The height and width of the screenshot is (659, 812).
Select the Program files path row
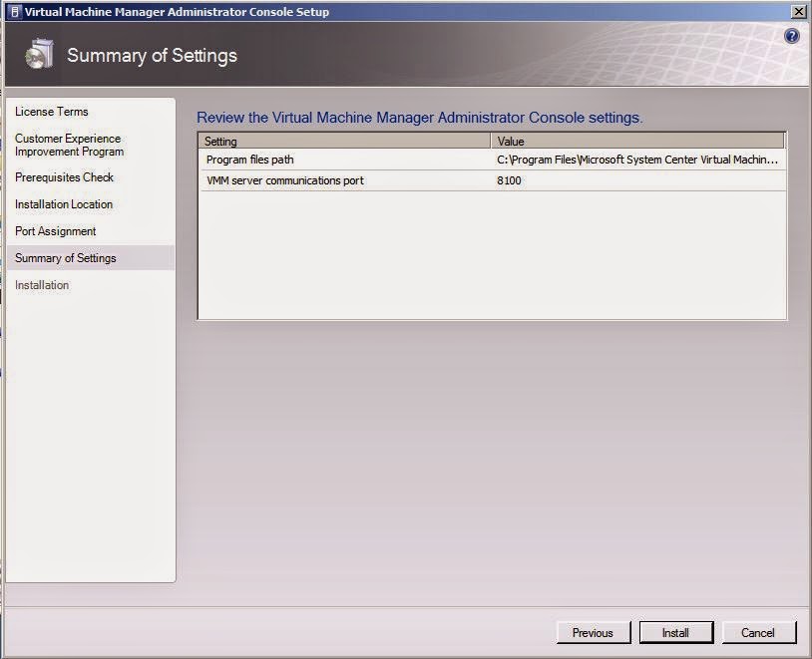pos(492,160)
